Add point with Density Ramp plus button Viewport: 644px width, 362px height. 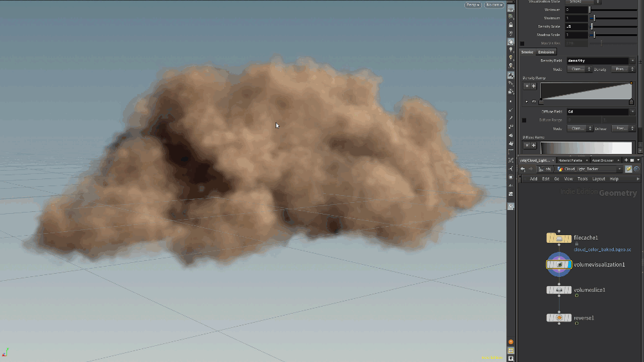coord(533,86)
